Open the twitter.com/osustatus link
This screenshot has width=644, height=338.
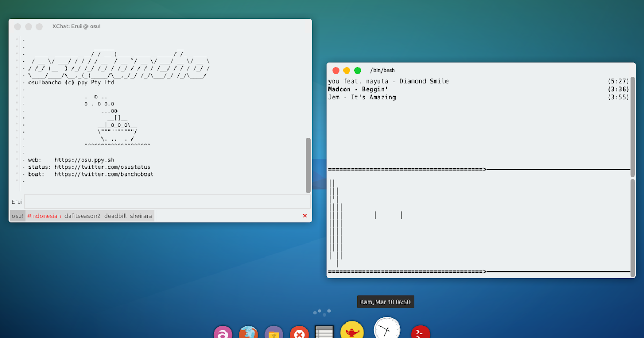pyautogui.click(x=103, y=167)
